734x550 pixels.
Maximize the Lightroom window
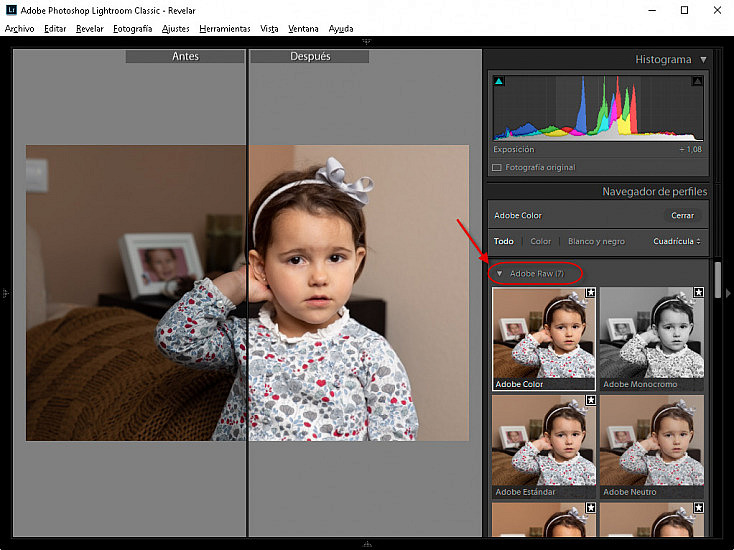pos(684,10)
